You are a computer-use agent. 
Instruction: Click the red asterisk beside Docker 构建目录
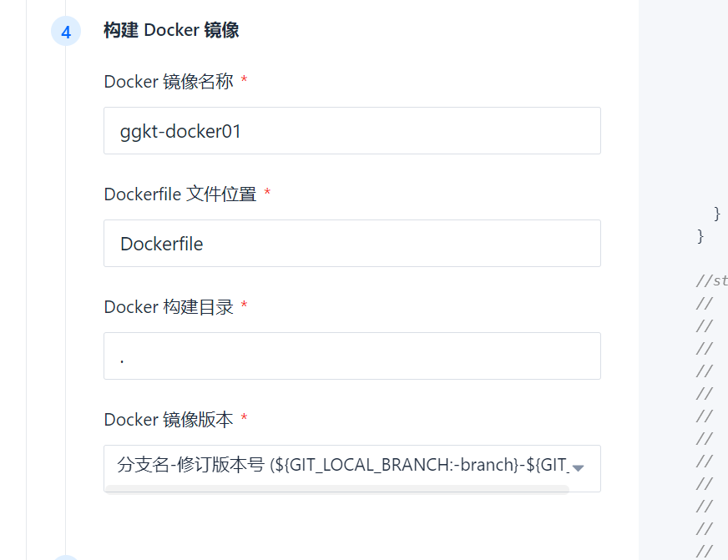pyautogui.click(x=244, y=306)
